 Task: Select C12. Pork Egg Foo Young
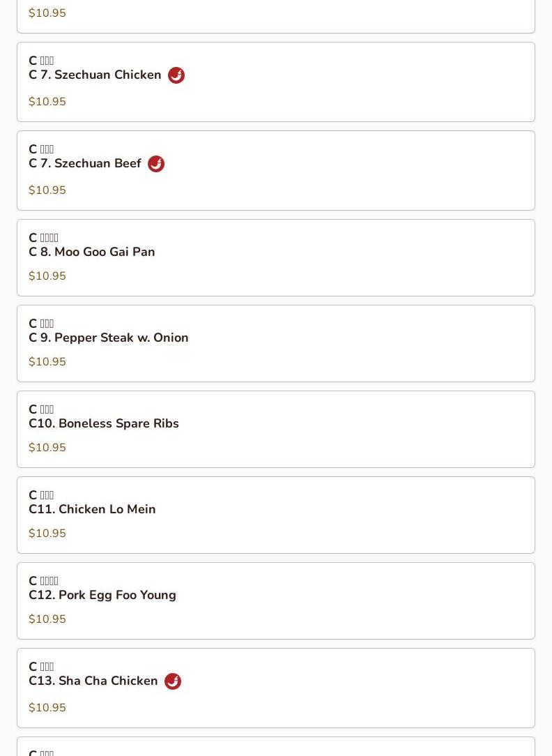102,595
